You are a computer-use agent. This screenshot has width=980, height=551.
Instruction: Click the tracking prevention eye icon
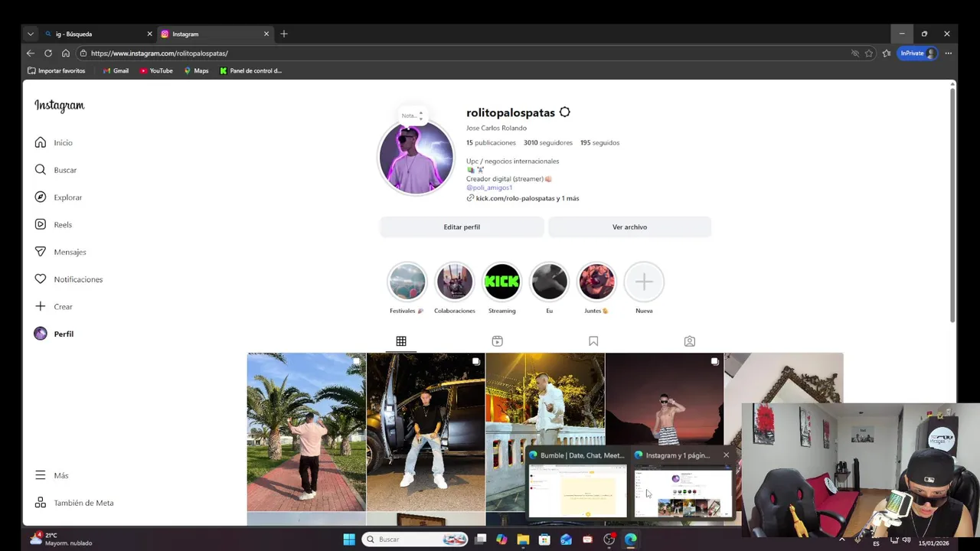[855, 54]
